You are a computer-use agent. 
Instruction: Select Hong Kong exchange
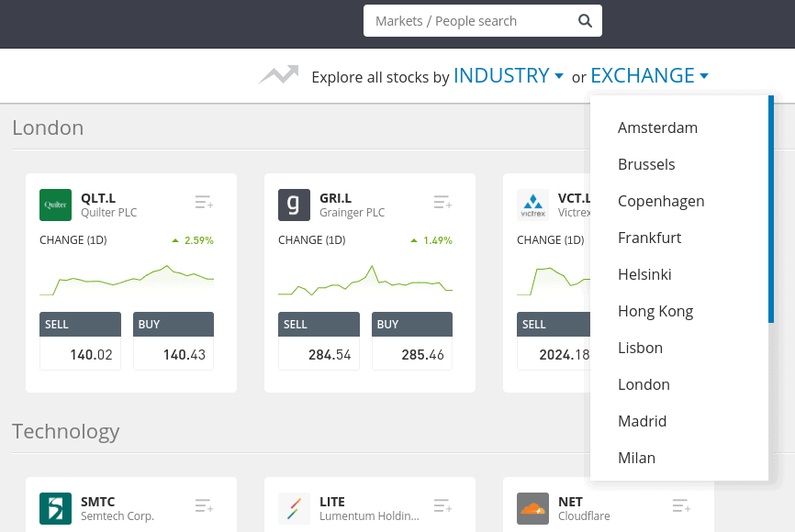[655, 311]
